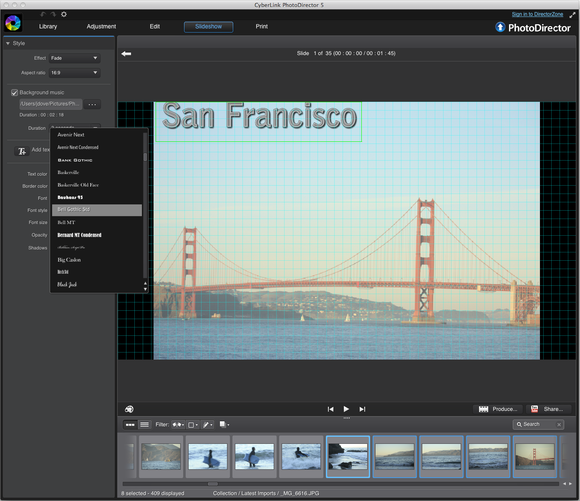580x501 pixels.
Task: Go to the Edit tab
Action: click(155, 26)
